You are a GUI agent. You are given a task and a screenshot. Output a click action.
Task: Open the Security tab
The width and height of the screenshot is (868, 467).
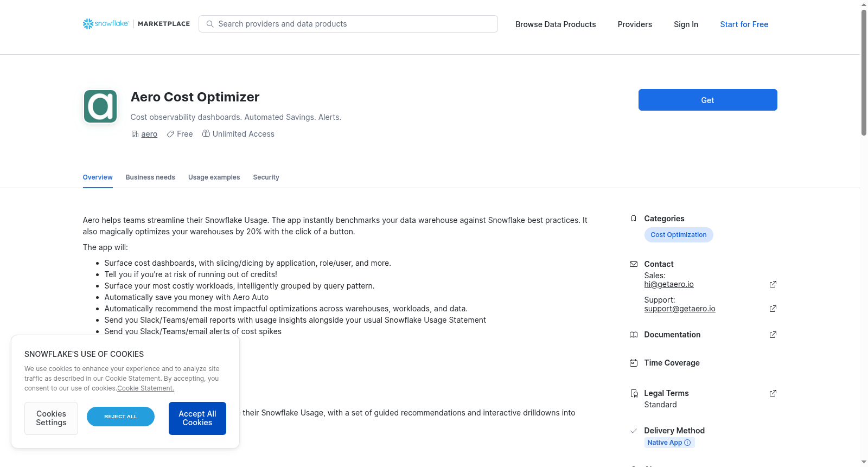click(x=266, y=177)
